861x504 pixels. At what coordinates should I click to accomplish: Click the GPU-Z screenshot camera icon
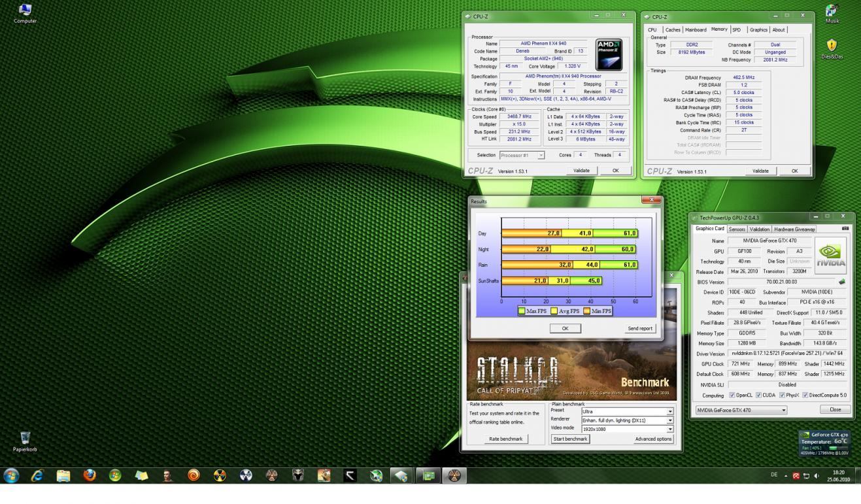[x=845, y=229]
